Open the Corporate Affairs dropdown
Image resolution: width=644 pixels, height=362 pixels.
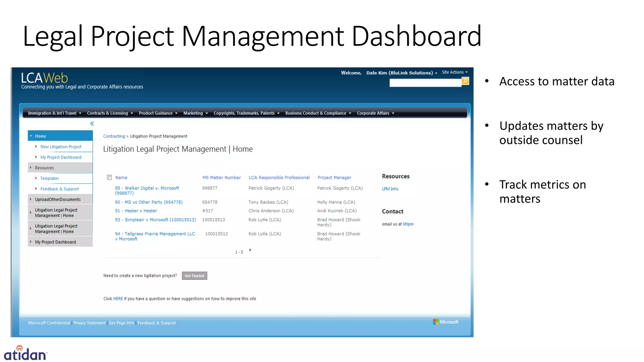(375, 113)
